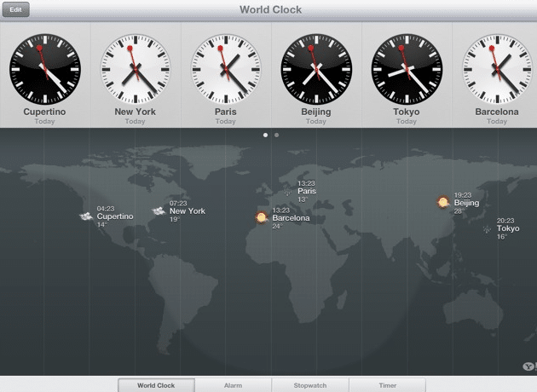The image size is (537, 392).
Task: Click New York city name on map
Action: [188, 210]
